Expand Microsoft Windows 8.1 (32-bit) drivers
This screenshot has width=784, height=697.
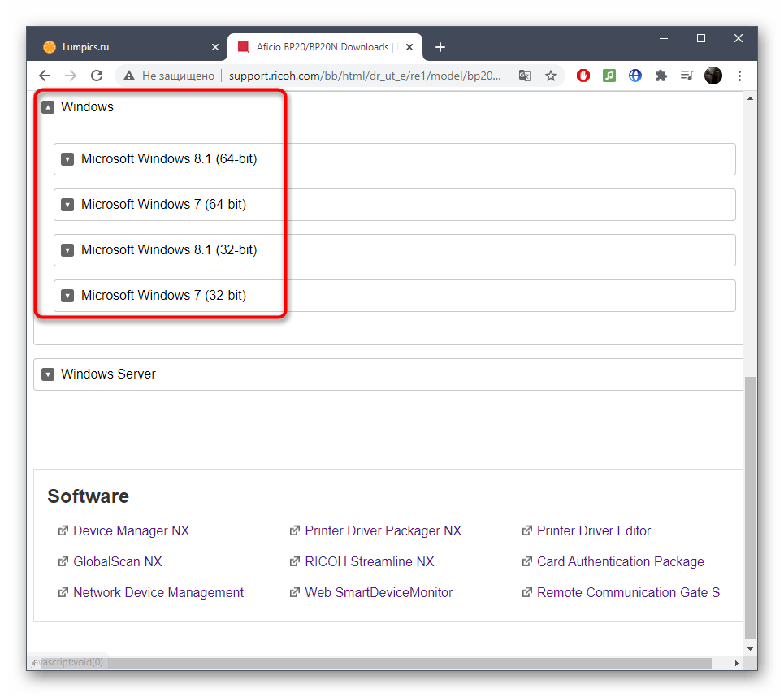tap(395, 250)
